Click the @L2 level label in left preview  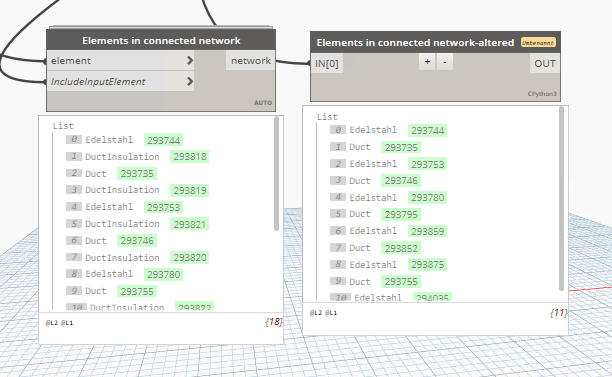click(52, 323)
